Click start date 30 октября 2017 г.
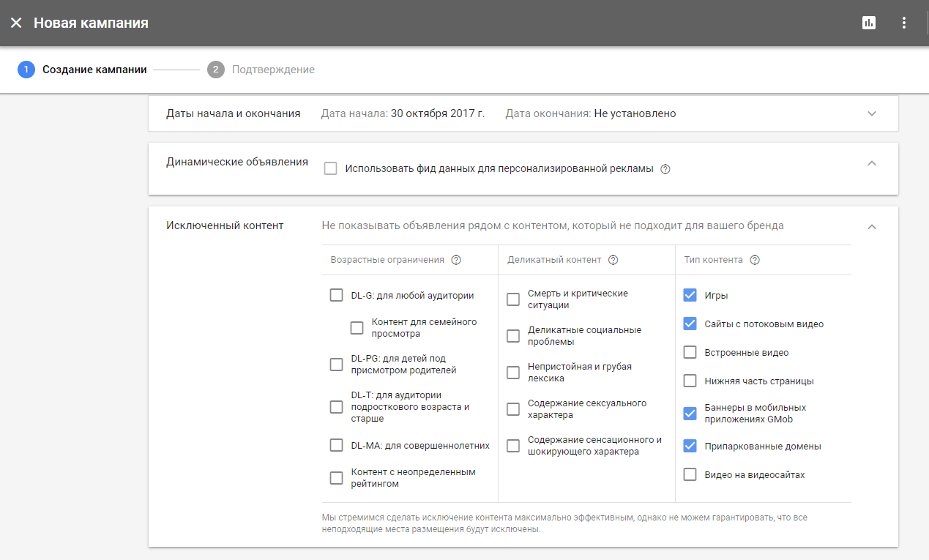Viewport: 929px width, 560px height. pos(438,113)
